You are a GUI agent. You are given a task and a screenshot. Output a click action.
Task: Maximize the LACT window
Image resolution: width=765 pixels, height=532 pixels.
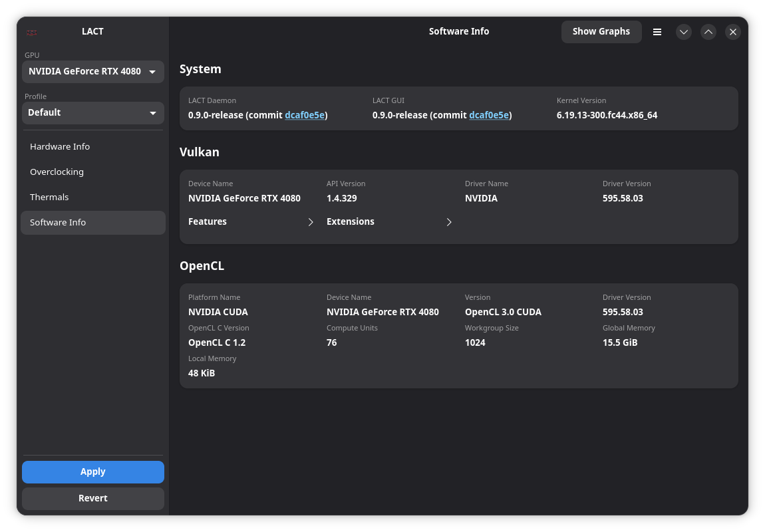pyautogui.click(x=708, y=32)
